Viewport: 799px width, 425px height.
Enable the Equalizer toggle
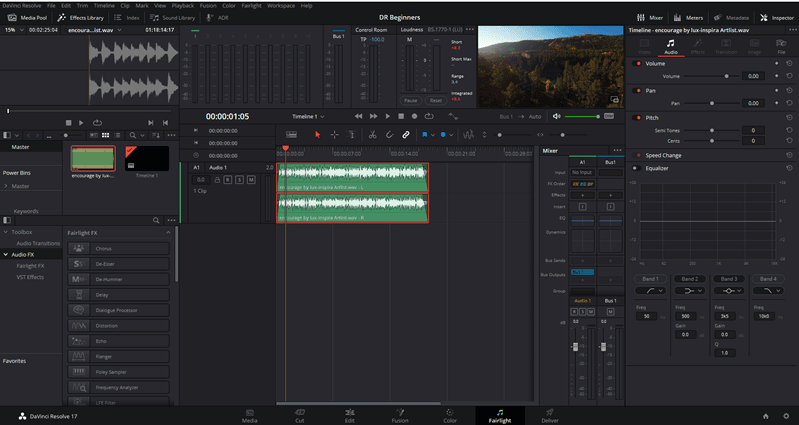[637, 168]
